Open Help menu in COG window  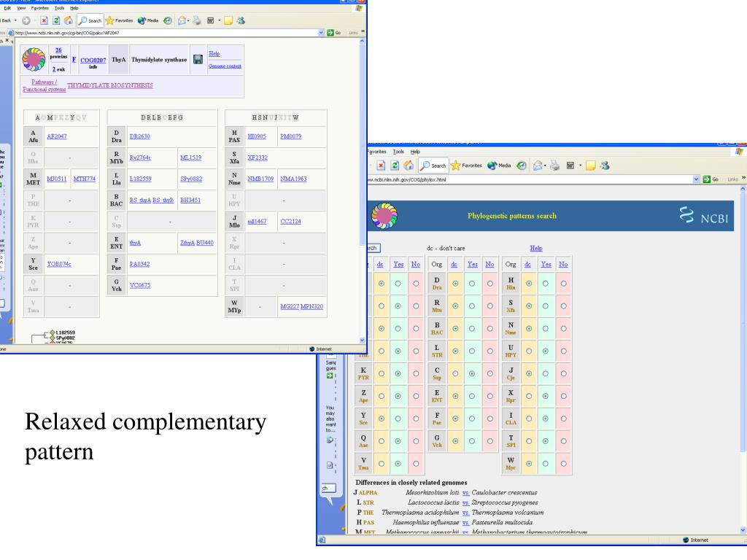point(74,7)
